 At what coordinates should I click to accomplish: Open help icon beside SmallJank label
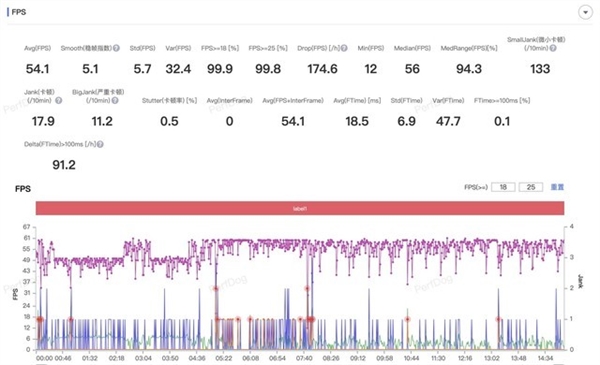click(x=553, y=48)
